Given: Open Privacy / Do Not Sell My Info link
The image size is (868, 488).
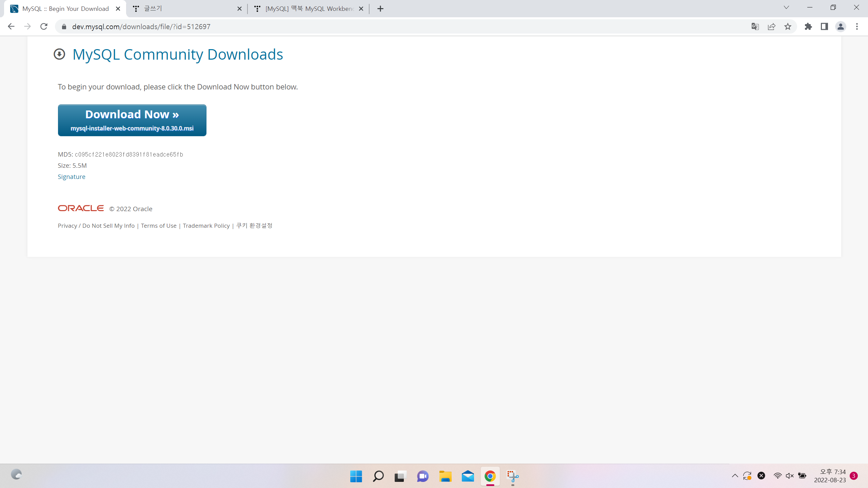Looking at the screenshot, I should coord(96,226).
